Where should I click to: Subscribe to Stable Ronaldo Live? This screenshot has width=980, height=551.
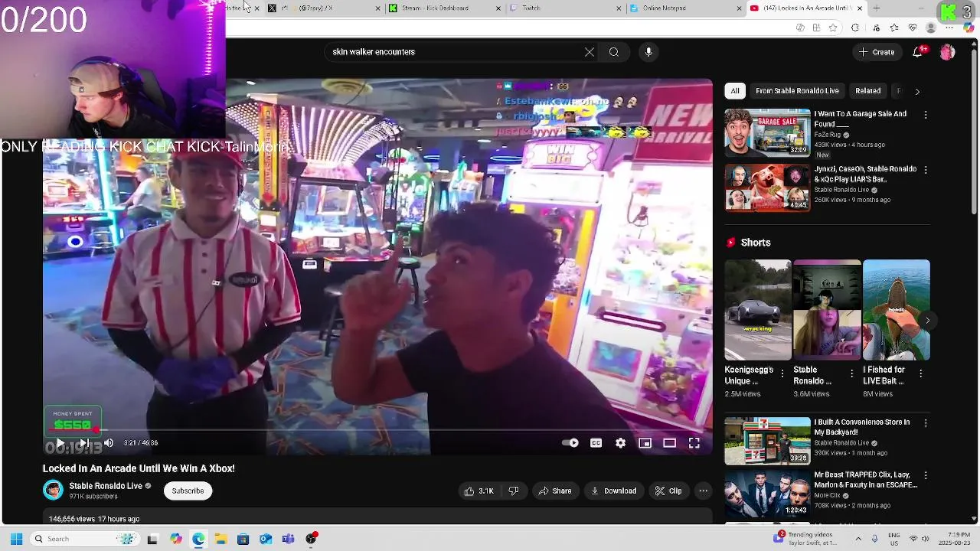(188, 491)
